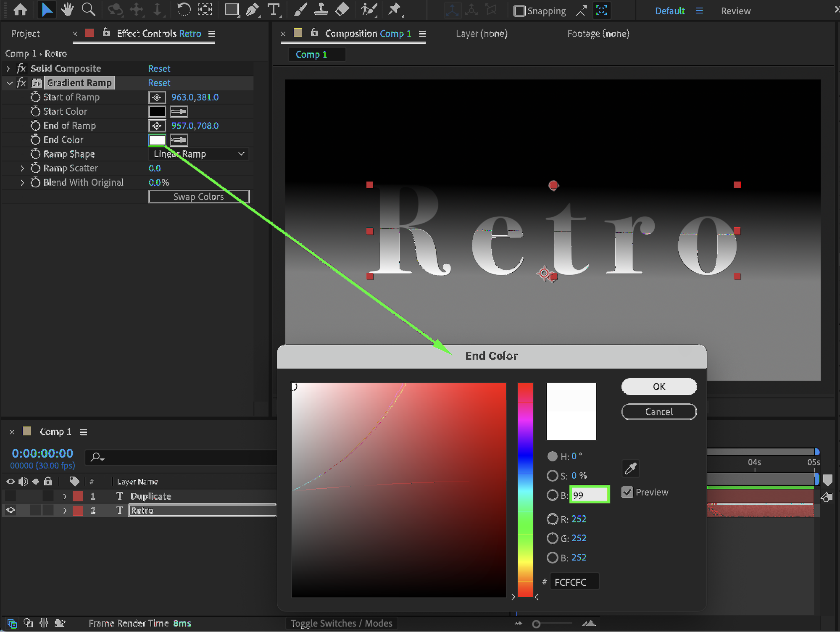Image resolution: width=840 pixels, height=632 pixels.
Task: Toggle the Ramp Shape stopwatch
Action: 35,154
